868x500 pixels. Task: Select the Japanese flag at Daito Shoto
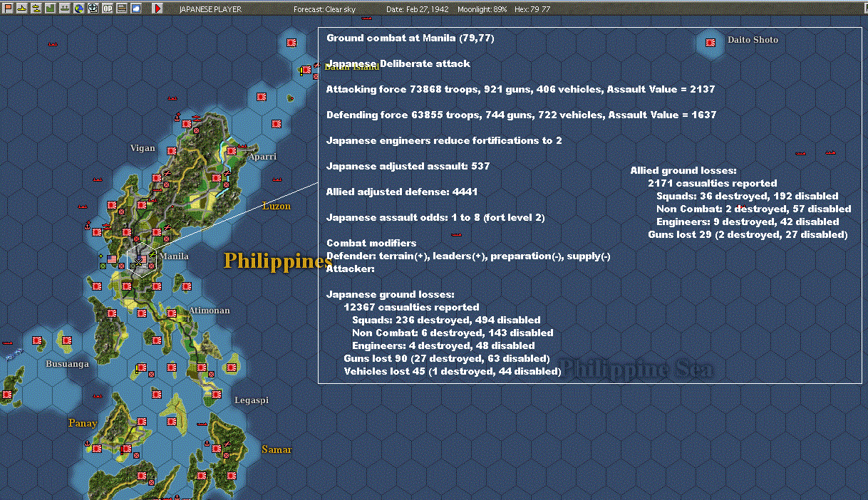[x=711, y=43]
